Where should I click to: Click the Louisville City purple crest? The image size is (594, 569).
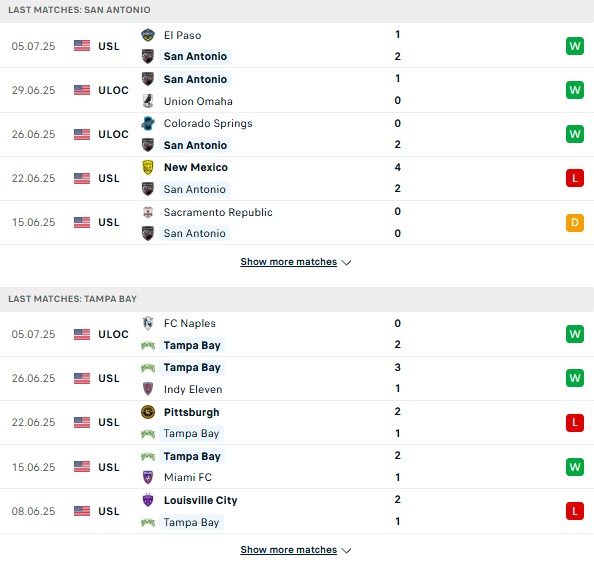coord(148,500)
